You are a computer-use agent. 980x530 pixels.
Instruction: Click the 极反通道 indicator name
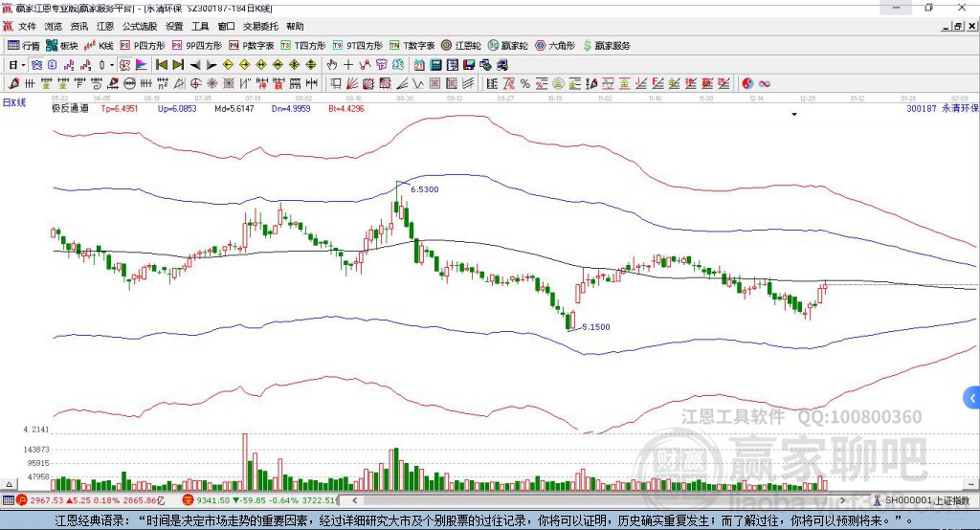(x=70, y=108)
